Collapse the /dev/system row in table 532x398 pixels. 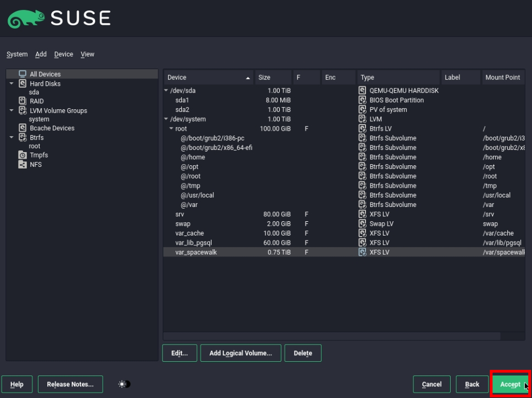point(166,119)
